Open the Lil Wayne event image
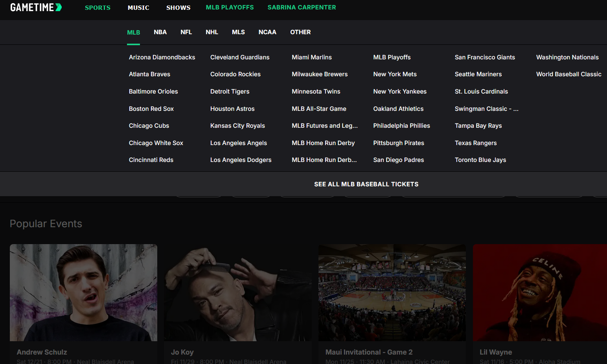 coord(540,292)
